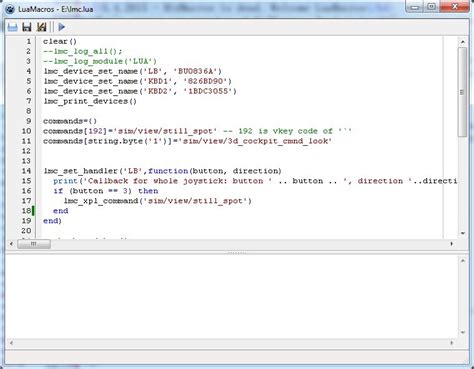This screenshot has height=369, width=474.
Task: Maximize the LuaMacros window
Action: tap(431, 7)
